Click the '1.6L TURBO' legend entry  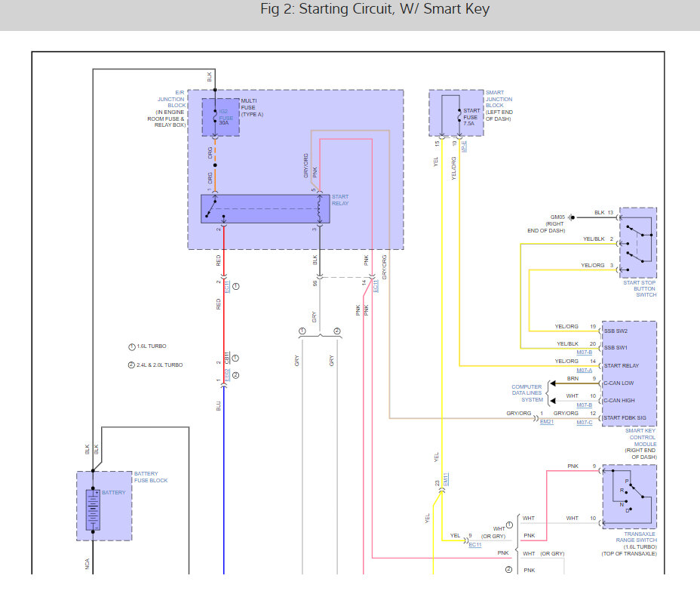(x=147, y=346)
